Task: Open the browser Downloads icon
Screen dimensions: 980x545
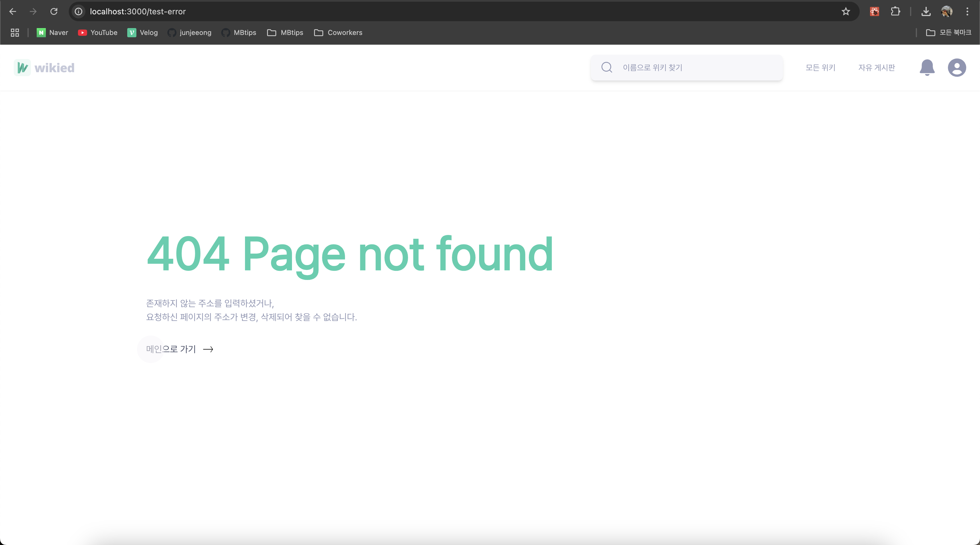Action: pos(926,11)
